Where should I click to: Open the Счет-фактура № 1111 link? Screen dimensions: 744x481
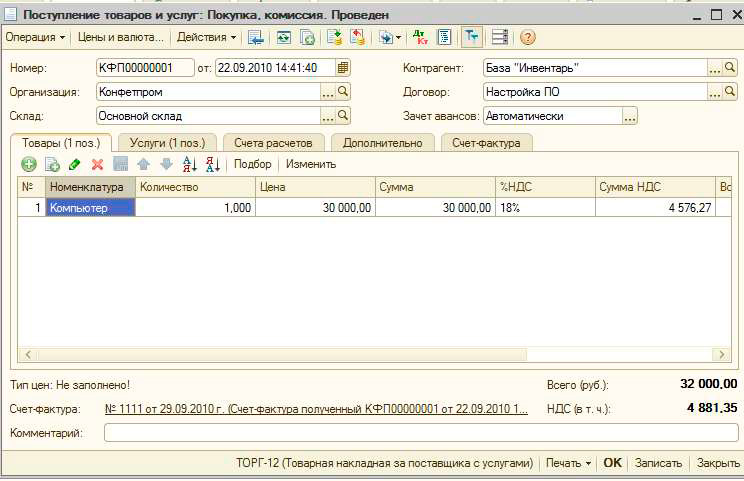(x=316, y=409)
